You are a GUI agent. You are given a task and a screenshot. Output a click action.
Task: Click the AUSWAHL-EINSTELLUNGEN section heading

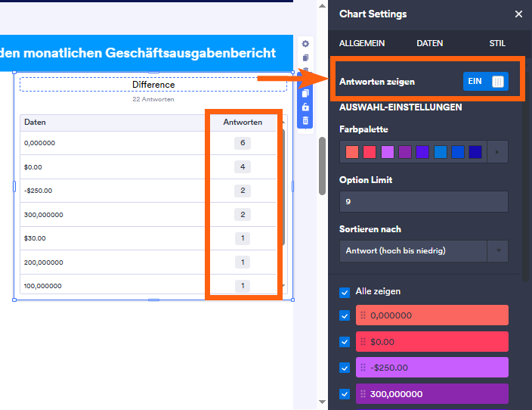click(x=401, y=107)
